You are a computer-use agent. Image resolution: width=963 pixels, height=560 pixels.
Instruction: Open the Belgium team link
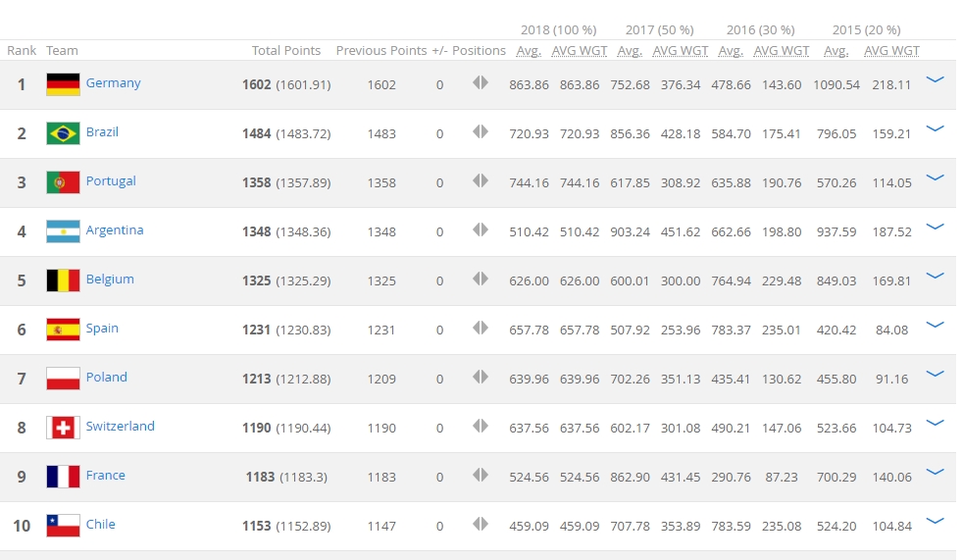[x=110, y=280]
